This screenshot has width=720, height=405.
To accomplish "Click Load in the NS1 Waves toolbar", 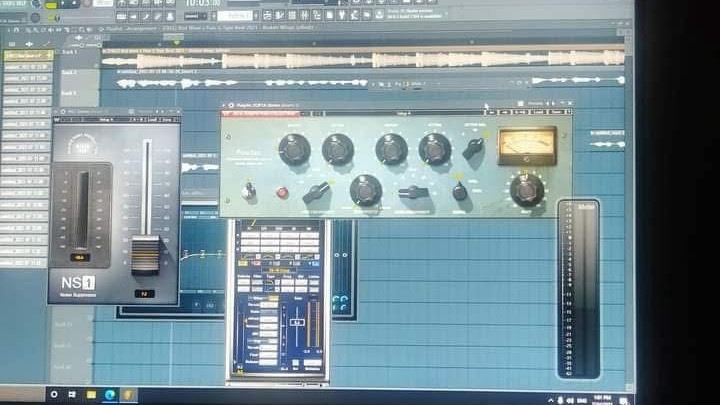I will click(x=152, y=120).
